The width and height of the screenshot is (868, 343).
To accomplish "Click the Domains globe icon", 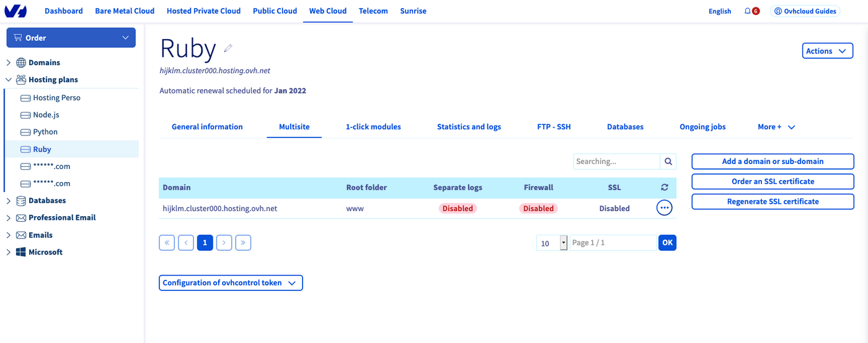I will 21,63.
